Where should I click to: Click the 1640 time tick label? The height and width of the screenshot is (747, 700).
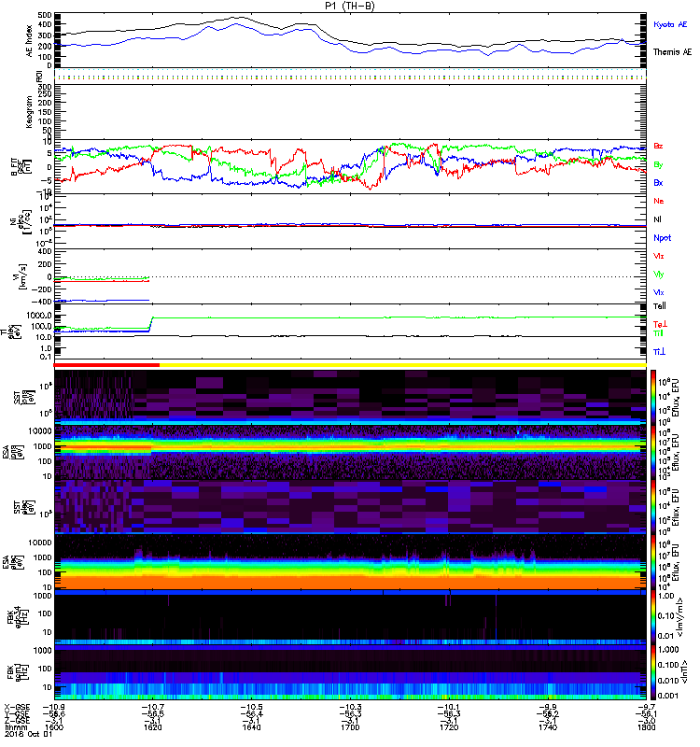coord(251,727)
